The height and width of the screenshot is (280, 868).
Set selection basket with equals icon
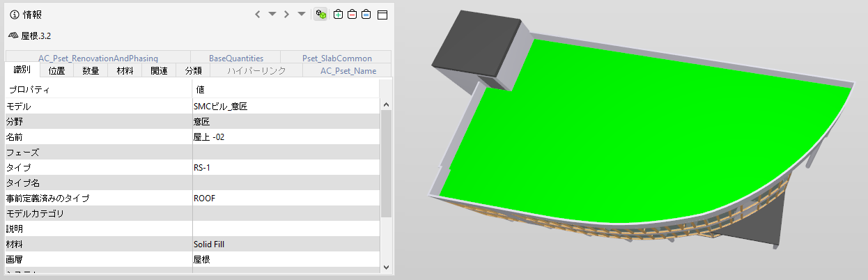pos(366,14)
